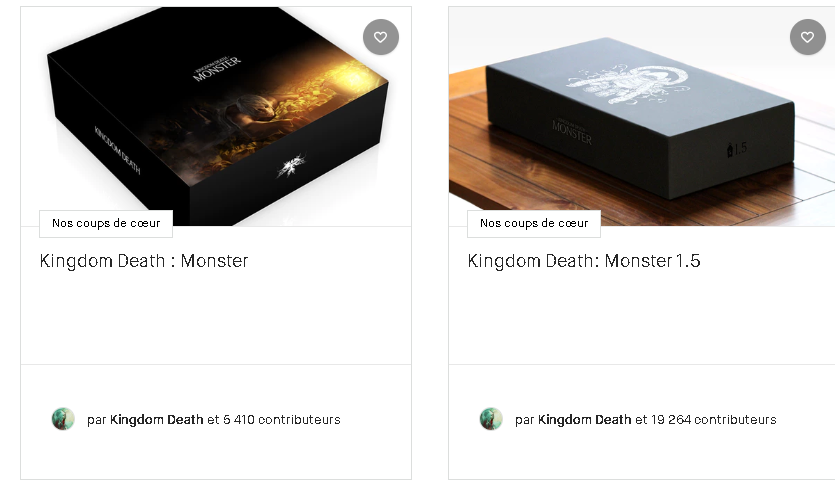Screen dimensions: 835x491
Task: Click the creator avatar on the left card
Action: [x=63, y=419]
